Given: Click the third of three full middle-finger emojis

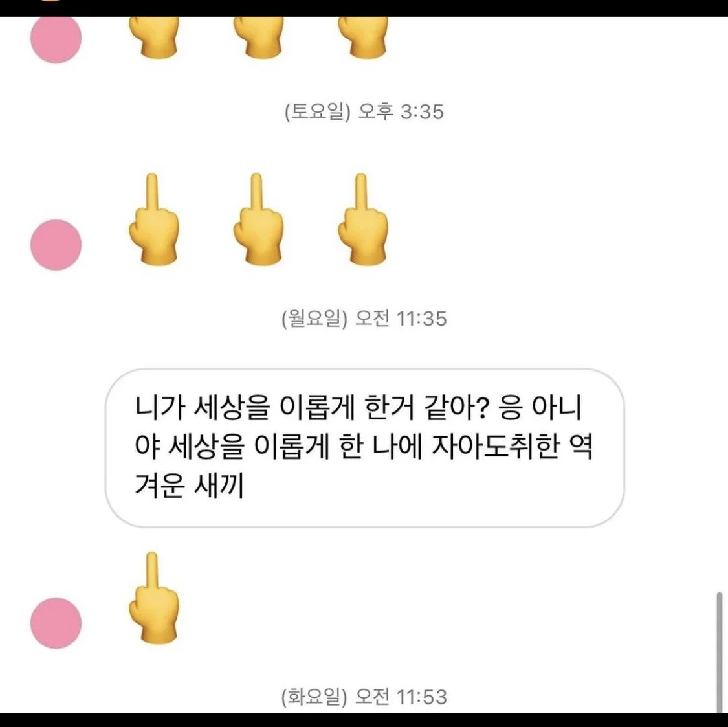Looking at the screenshot, I should coord(362,219).
